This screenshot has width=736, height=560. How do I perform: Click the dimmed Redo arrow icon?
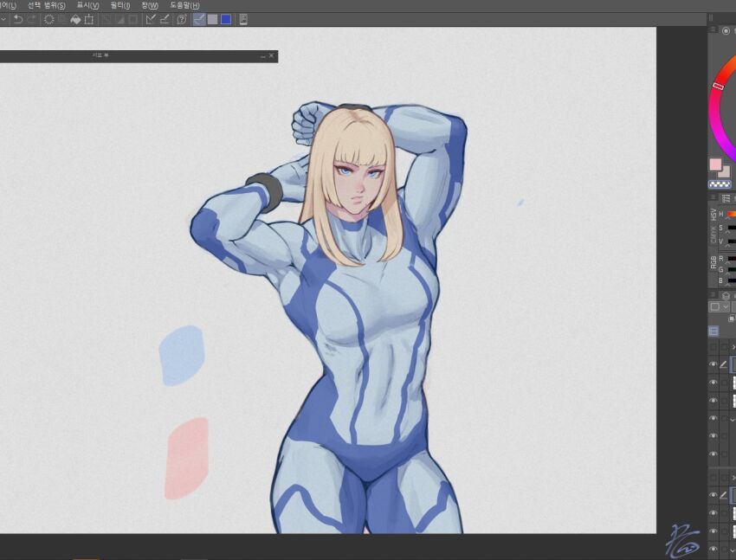click(32, 19)
